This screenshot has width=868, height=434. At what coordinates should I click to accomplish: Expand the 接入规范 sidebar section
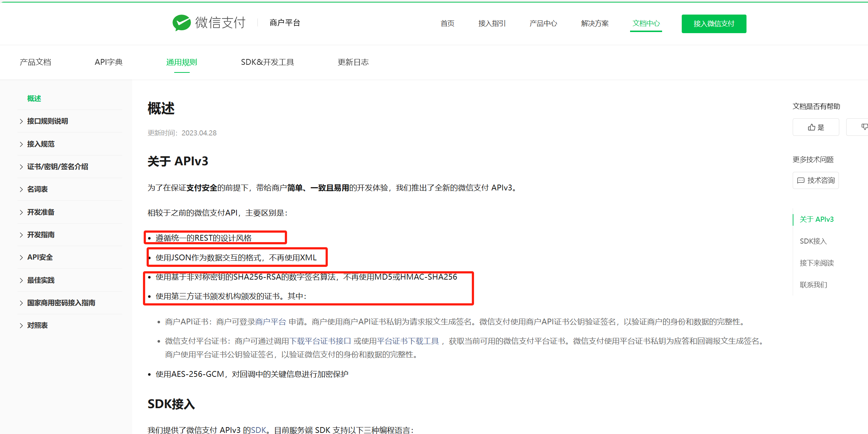pos(40,144)
